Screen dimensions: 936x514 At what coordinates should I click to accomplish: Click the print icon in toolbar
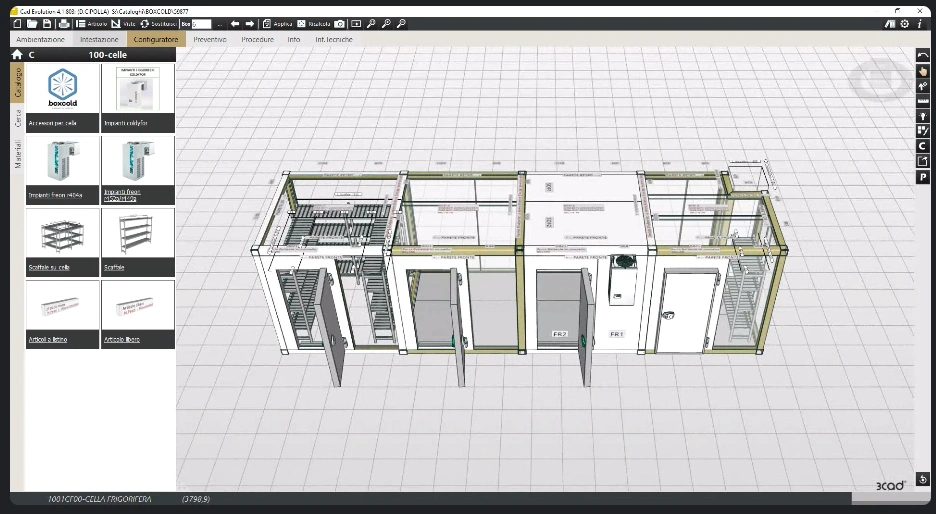coord(62,23)
